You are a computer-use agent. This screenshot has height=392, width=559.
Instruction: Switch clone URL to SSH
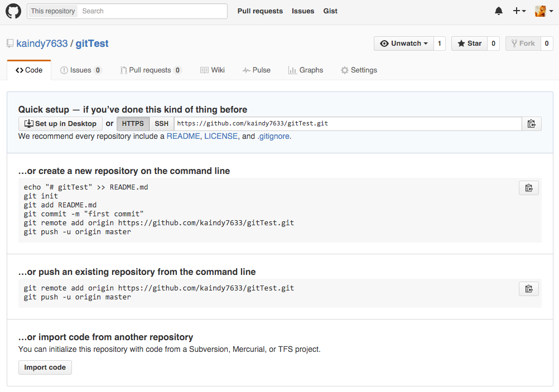[161, 124]
